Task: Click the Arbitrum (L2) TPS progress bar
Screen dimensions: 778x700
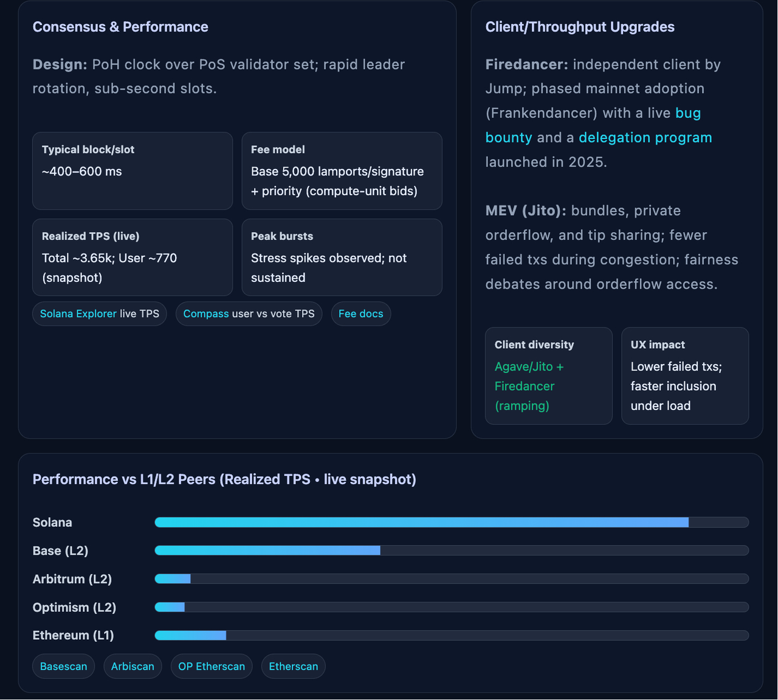Action: (452, 579)
